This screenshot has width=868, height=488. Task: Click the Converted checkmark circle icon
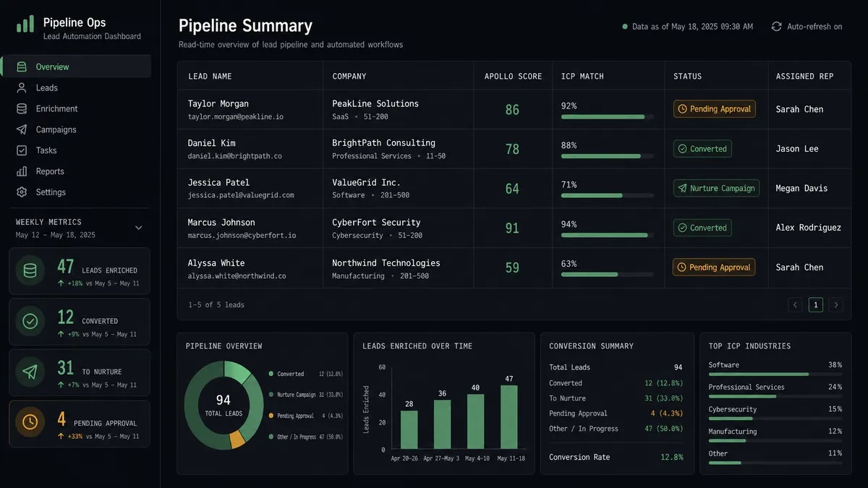click(x=30, y=322)
